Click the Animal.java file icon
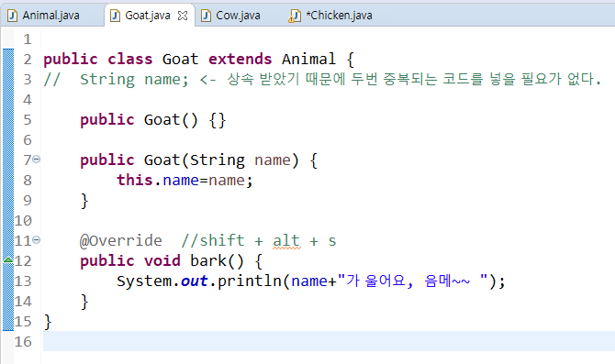Viewport: 615px width, 364px height. point(13,16)
